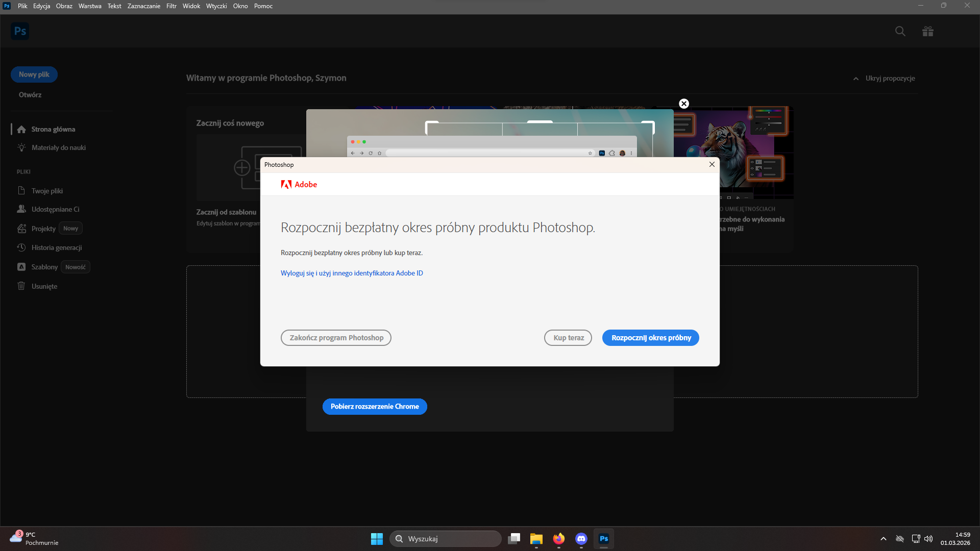980x551 pixels.
Task: Click the Szablony icon in sidebar
Action: coord(21,267)
